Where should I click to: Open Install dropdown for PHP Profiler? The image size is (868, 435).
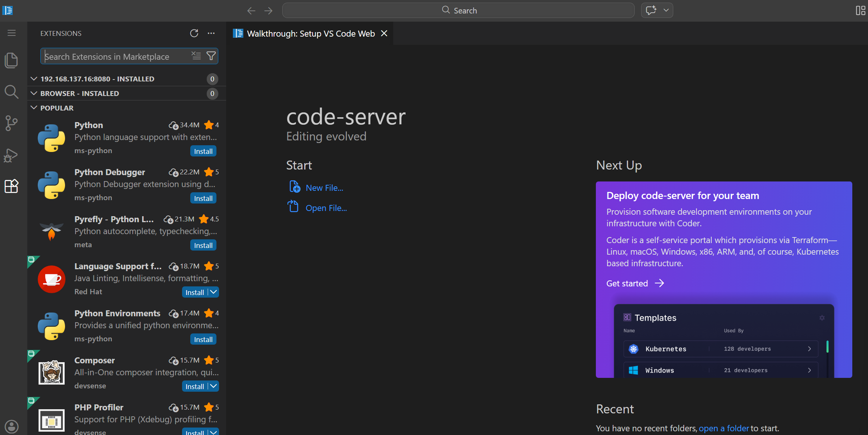tap(213, 432)
